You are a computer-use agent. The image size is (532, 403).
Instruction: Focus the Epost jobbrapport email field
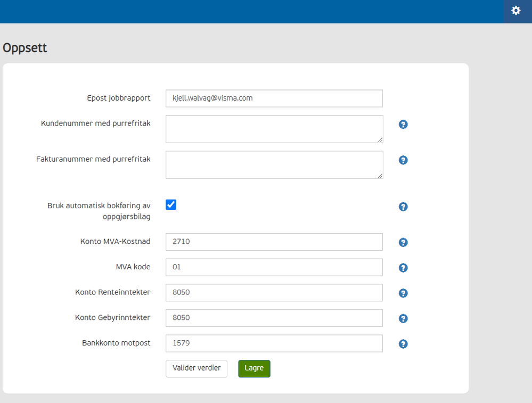click(274, 98)
